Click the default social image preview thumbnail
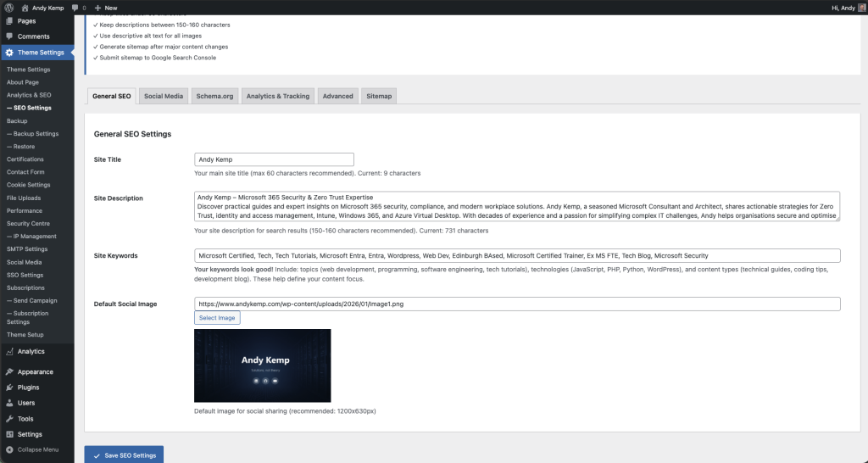The image size is (868, 463). click(262, 365)
